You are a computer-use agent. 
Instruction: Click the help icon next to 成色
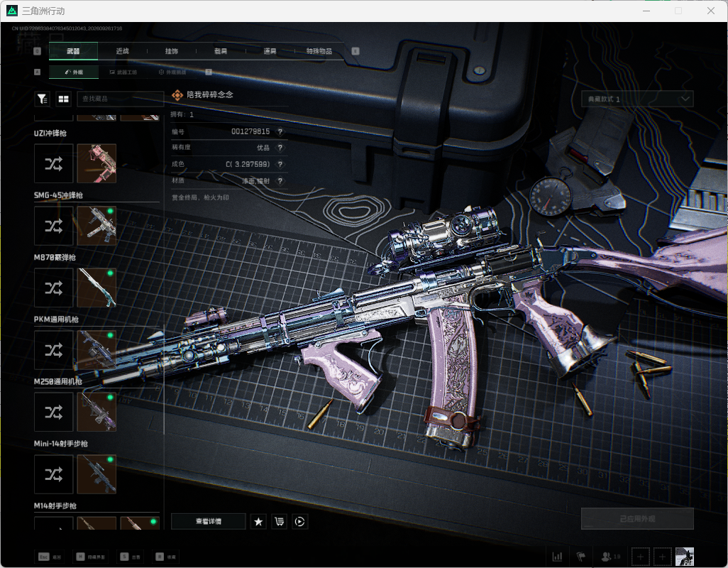tap(280, 164)
